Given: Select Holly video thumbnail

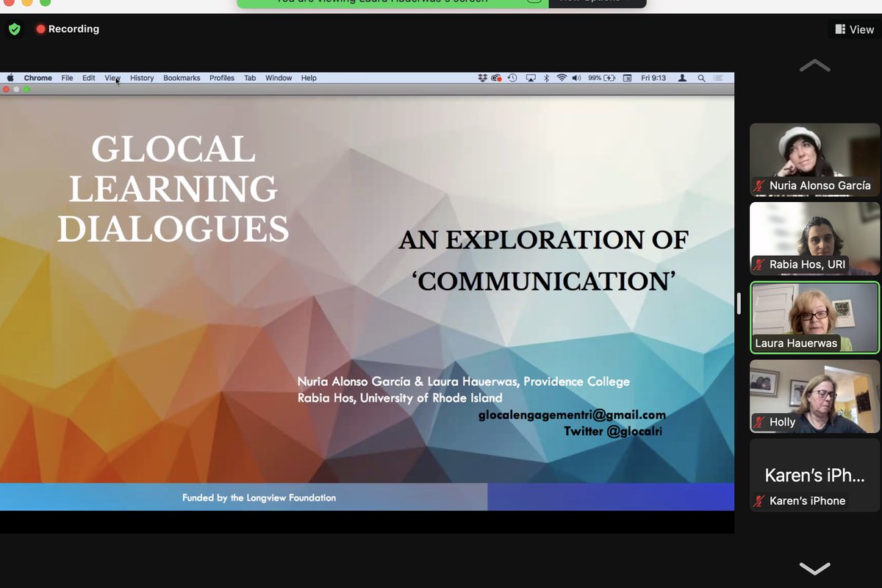Looking at the screenshot, I should 814,396.
